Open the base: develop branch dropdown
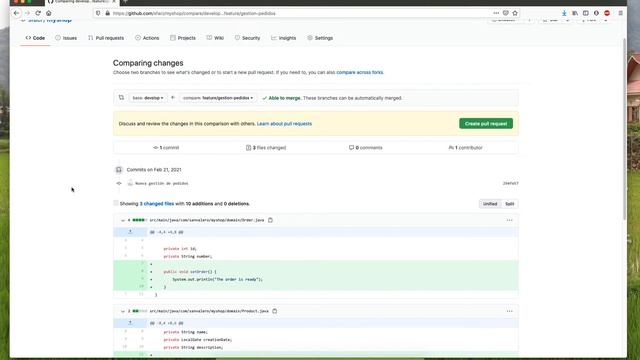This screenshot has height=360, width=640. 148,98
